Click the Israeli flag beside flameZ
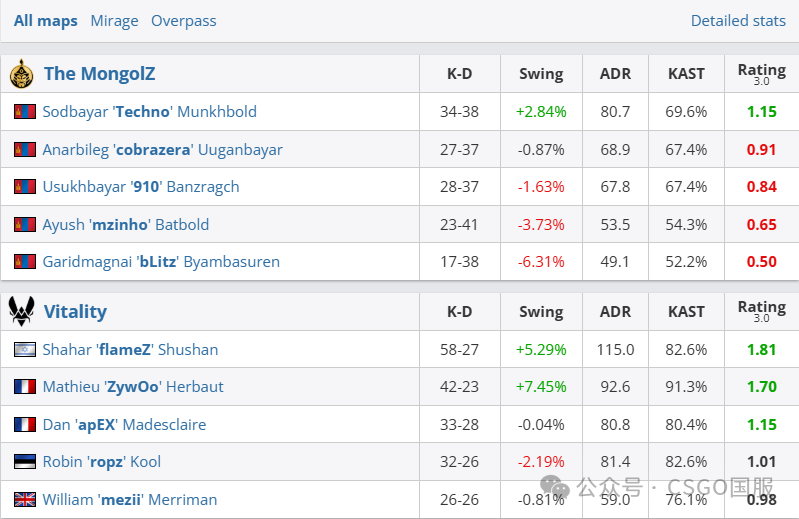Image resolution: width=799 pixels, height=519 pixels. pos(25,350)
